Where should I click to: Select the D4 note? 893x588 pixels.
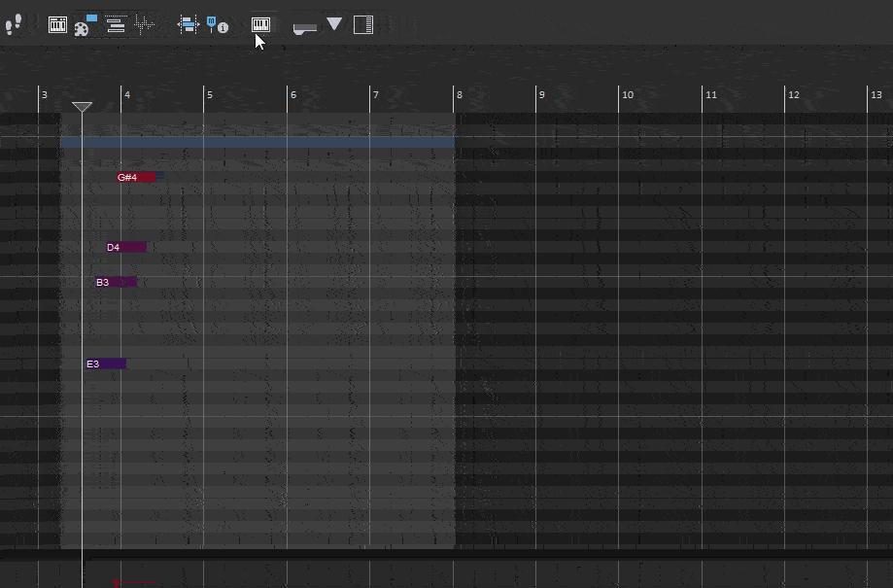coord(126,247)
